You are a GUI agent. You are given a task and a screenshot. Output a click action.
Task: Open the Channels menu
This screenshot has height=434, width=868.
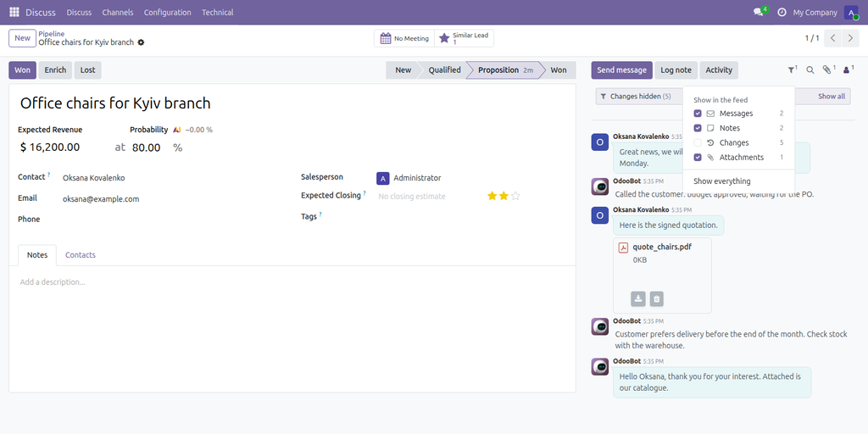[x=118, y=12]
